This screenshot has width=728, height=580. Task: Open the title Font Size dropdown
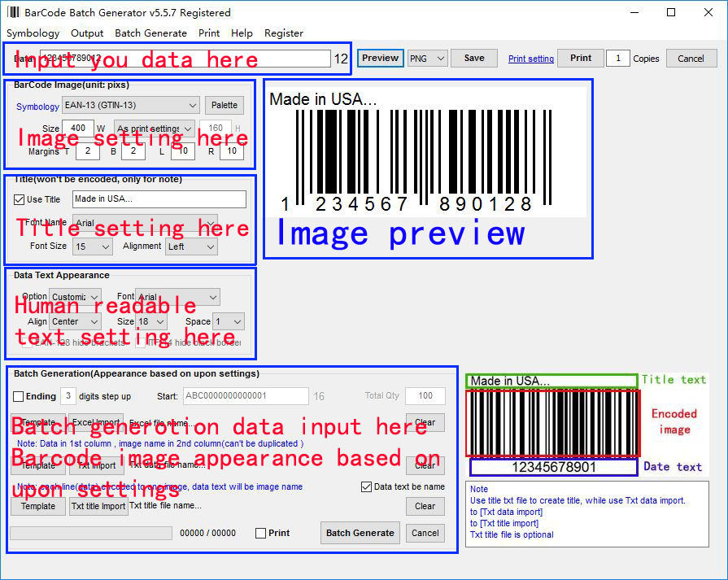coord(93,246)
